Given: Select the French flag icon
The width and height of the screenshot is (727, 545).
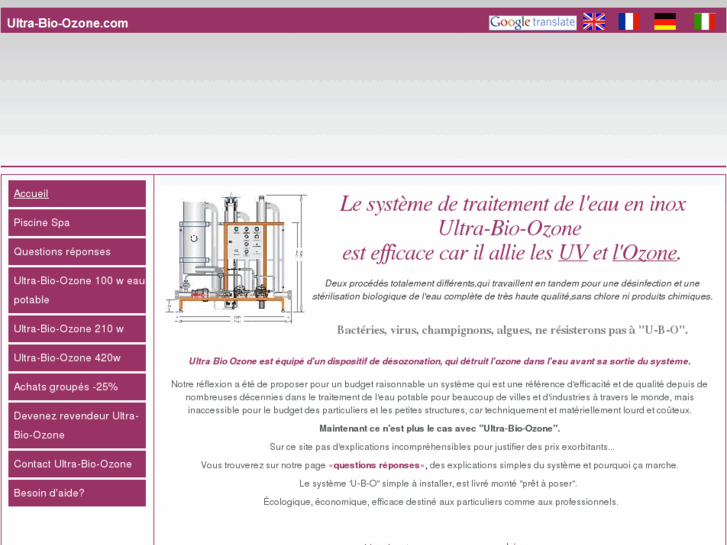Looking at the screenshot, I should pyautogui.click(x=629, y=22).
